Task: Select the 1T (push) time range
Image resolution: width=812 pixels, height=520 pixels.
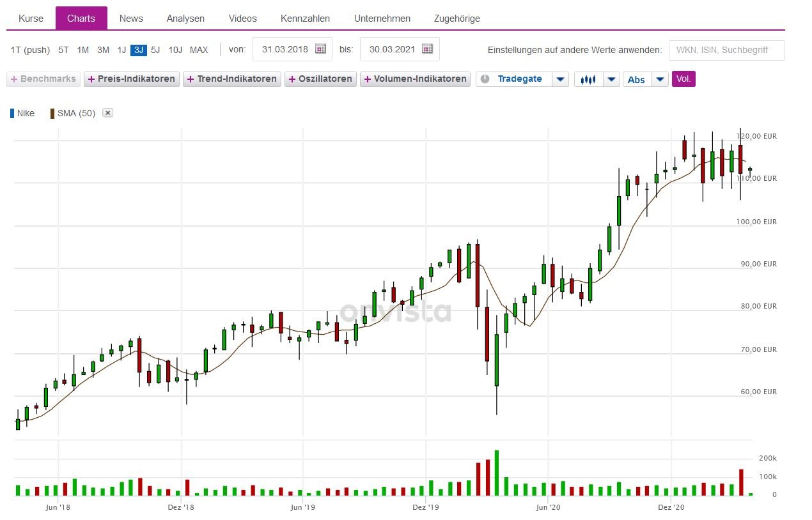Action: [30, 50]
